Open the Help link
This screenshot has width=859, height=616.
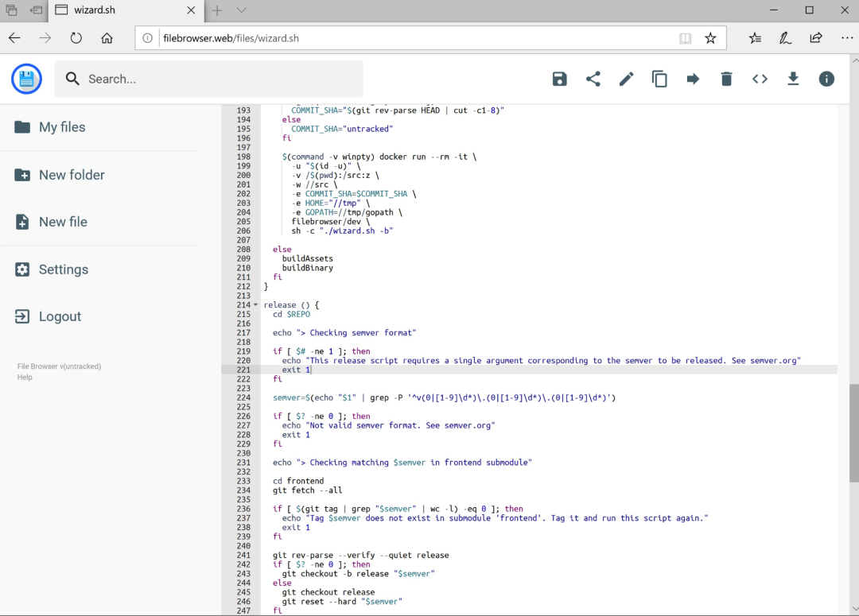coord(25,378)
